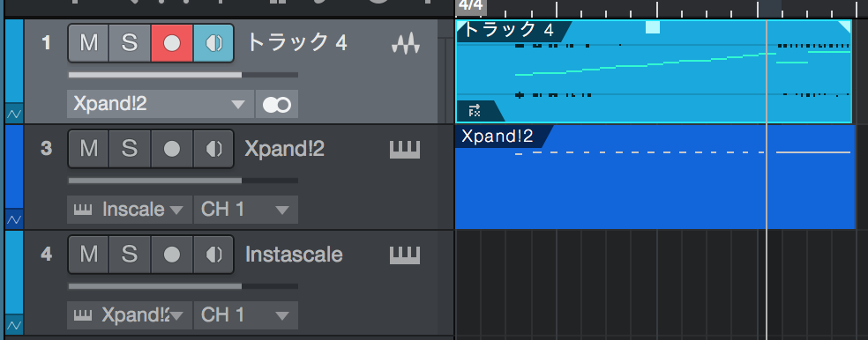Open the CH 1 dropdown on Instascale track
This screenshot has height=340, width=868.
[x=246, y=315]
